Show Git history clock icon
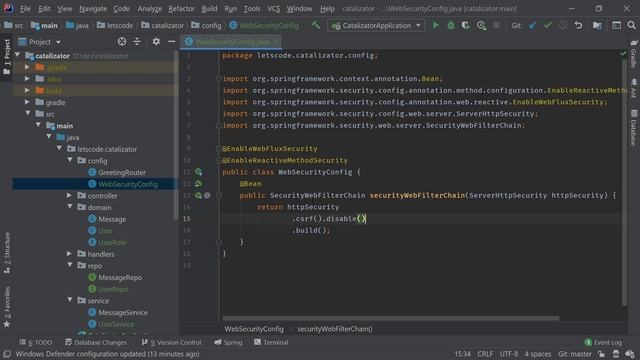Screen dimensions: 640x360 pyautogui.click(x=563, y=25)
